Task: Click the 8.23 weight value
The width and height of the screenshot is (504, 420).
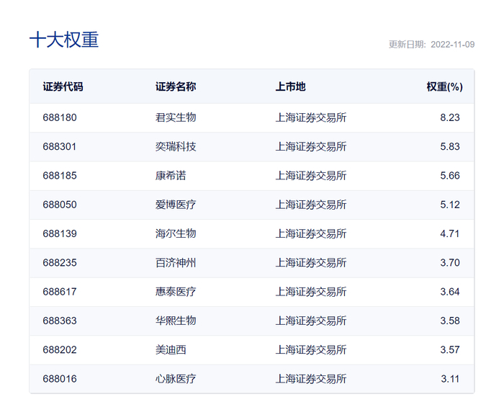Action: pos(450,117)
